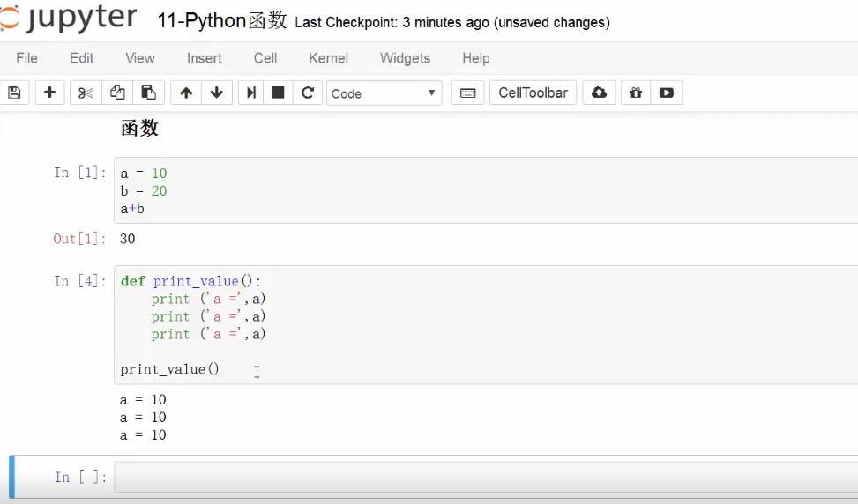Open the Widgets menu

(405, 58)
